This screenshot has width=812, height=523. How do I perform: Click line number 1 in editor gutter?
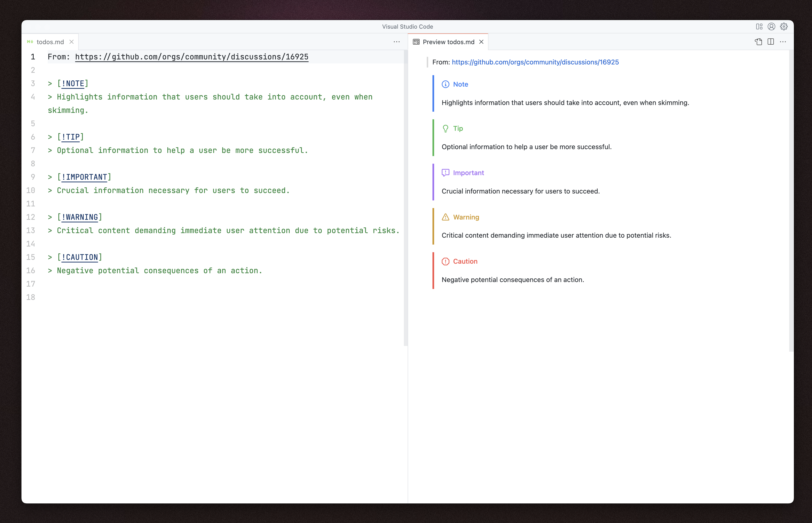[x=33, y=57]
